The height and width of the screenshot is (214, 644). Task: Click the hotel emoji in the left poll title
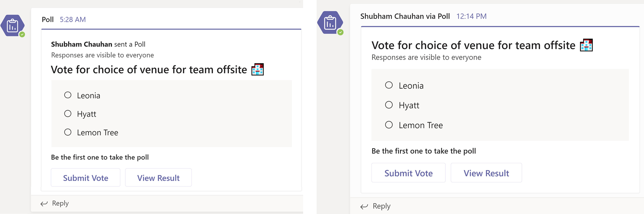[x=258, y=69]
